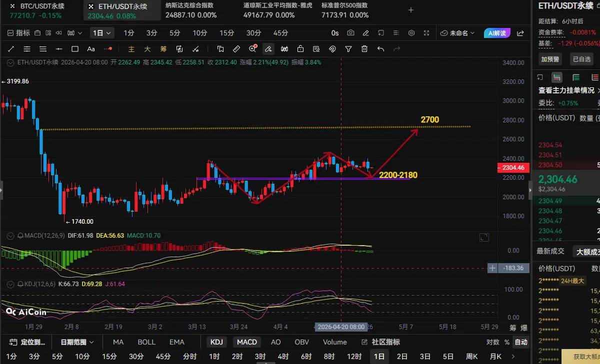This screenshot has height=364, width=600.
Task: Maximize the MACD indicator pane icon
Action: click(484, 237)
